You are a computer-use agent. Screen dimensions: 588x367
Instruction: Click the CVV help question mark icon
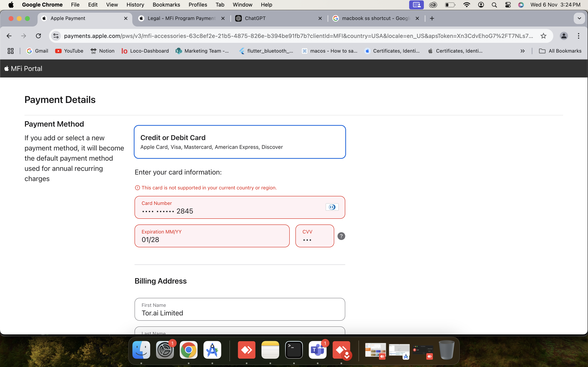point(341,236)
